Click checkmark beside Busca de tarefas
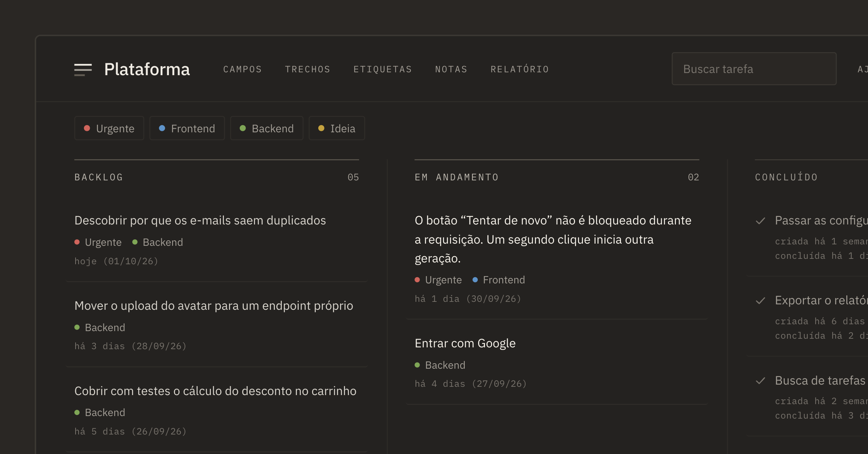Image resolution: width=868 pixels, height=454 pixels. click(x=761, y=381)
